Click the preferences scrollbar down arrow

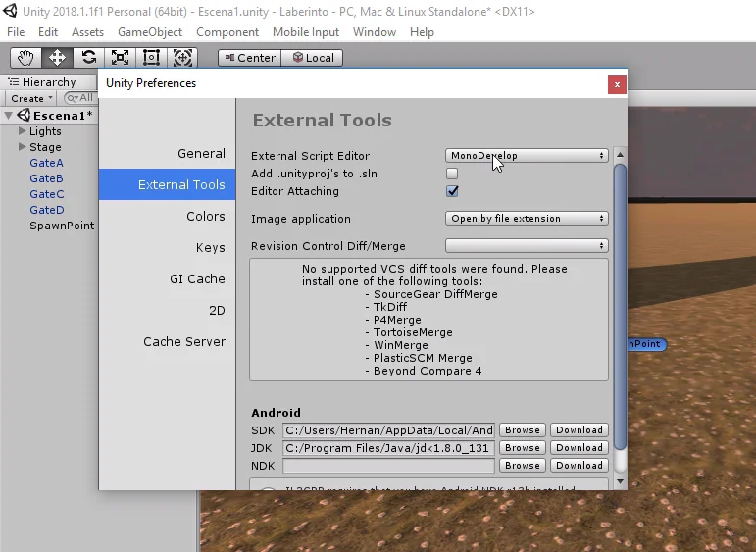620,481
